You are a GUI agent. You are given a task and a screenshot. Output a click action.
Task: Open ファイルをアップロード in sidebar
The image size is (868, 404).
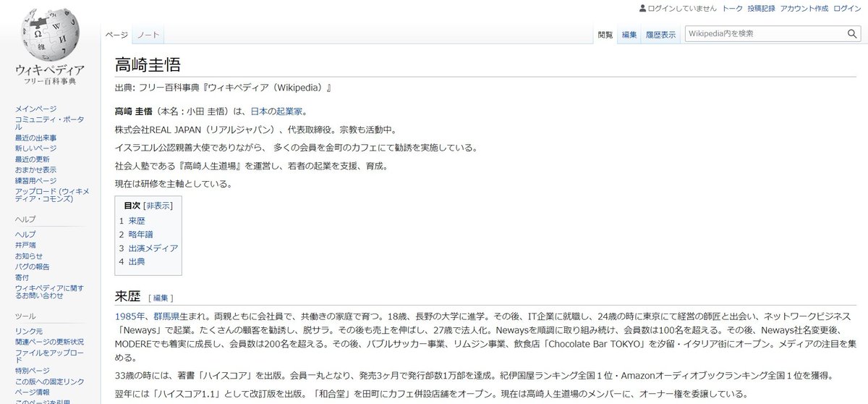(50, 356)
